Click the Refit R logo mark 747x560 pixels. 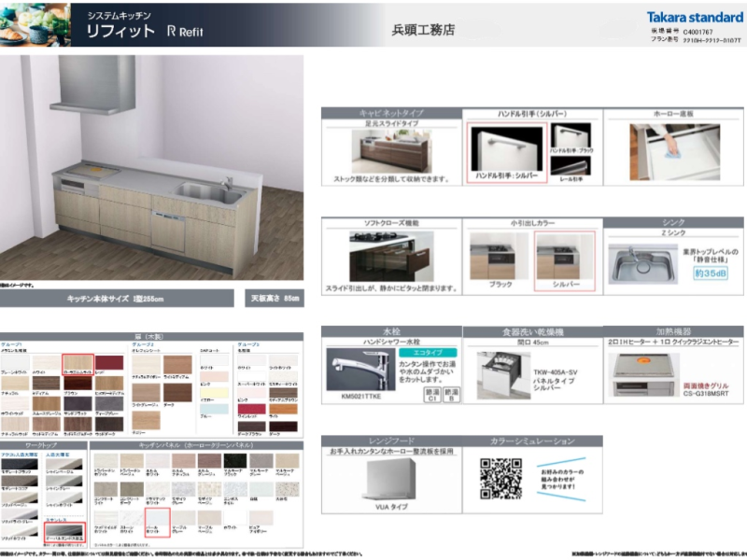click(172, 32)
